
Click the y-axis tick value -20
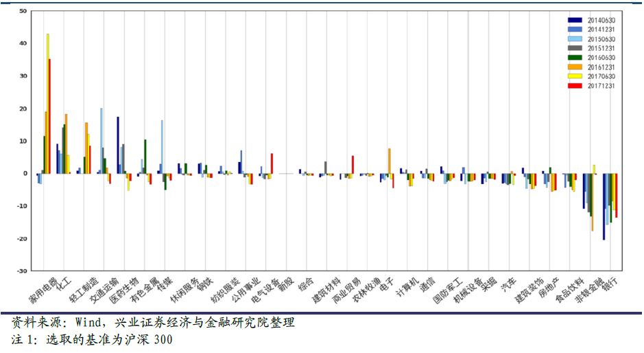click(22, 238)
